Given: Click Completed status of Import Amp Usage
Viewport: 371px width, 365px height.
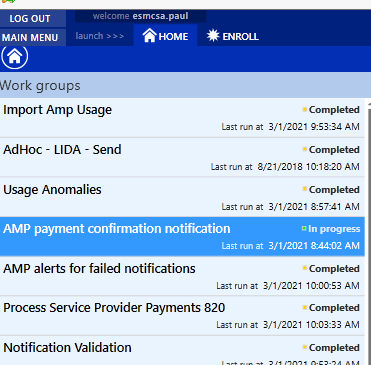Looking at the screenshot, I should 334,110.
